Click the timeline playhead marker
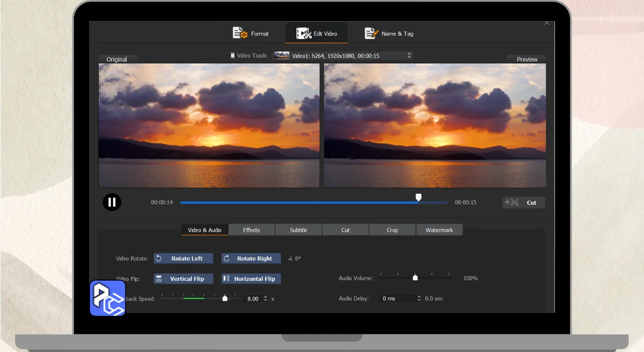644x352 pixels. tap(419, 198)
